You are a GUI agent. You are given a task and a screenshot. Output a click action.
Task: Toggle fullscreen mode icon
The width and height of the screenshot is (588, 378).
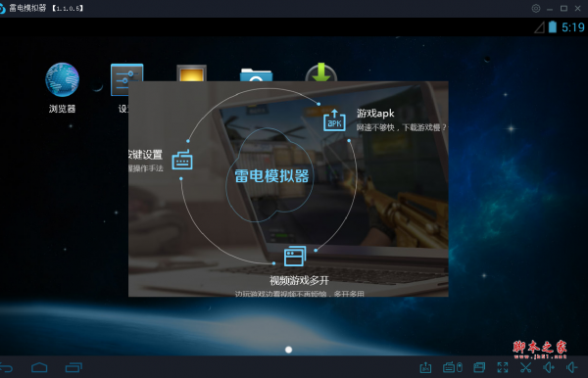(503, 367)
